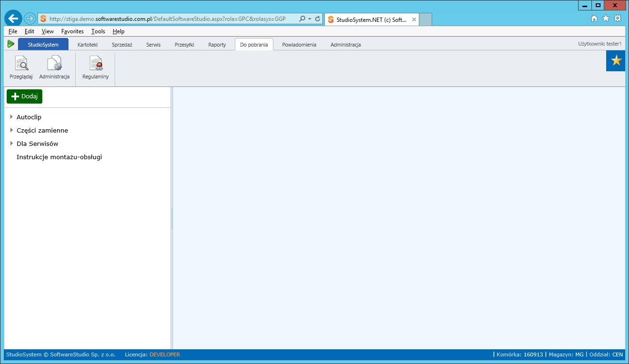This screenshot has width=629, height=364.
Task: Select Instrukcje montażu-obsługi in the tree
Action: click(59, 157)
